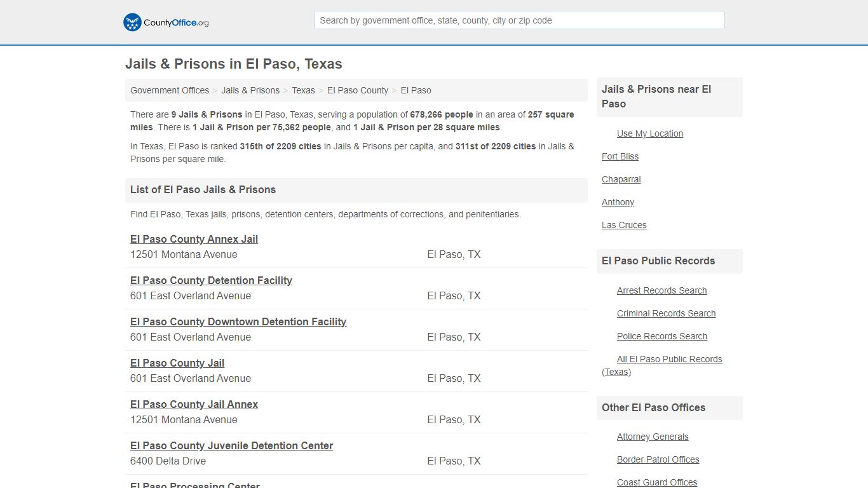Image resolution: width=868 pixels, height=488 pixels.
Task: Open El Paso County Downtown Detention Facility
Action: [238, 322]
